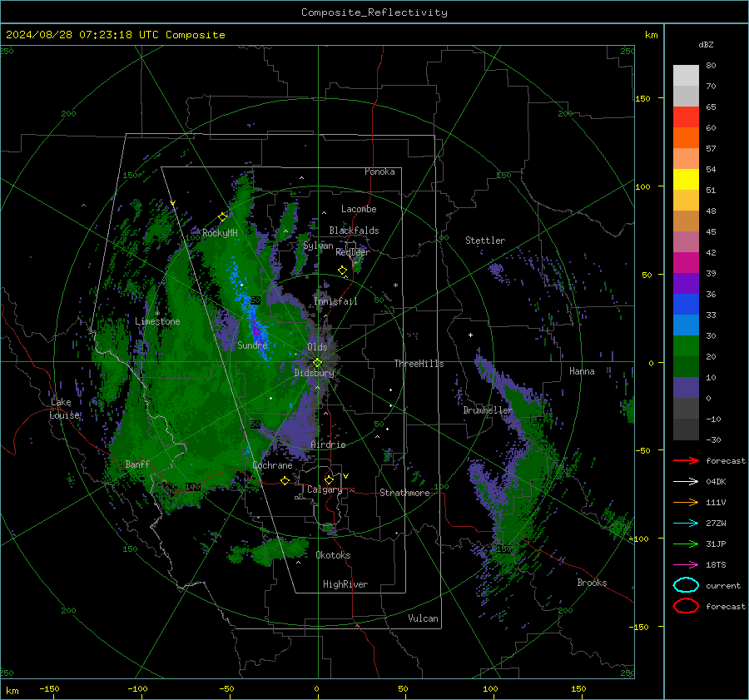Image resolution: width=749 pixels, height=700 pixels.
Task: Click the white 04DK arrow legend icon
Action: 686,481
